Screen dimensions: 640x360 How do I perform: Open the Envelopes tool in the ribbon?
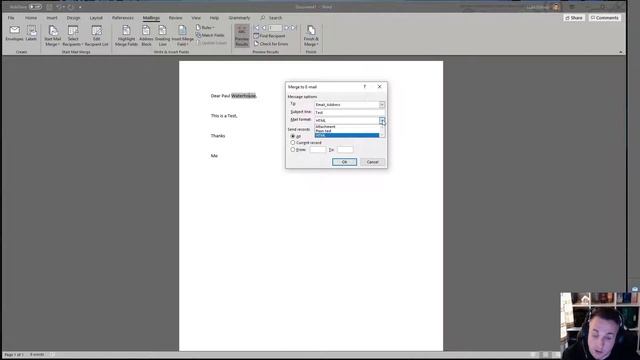14,33
